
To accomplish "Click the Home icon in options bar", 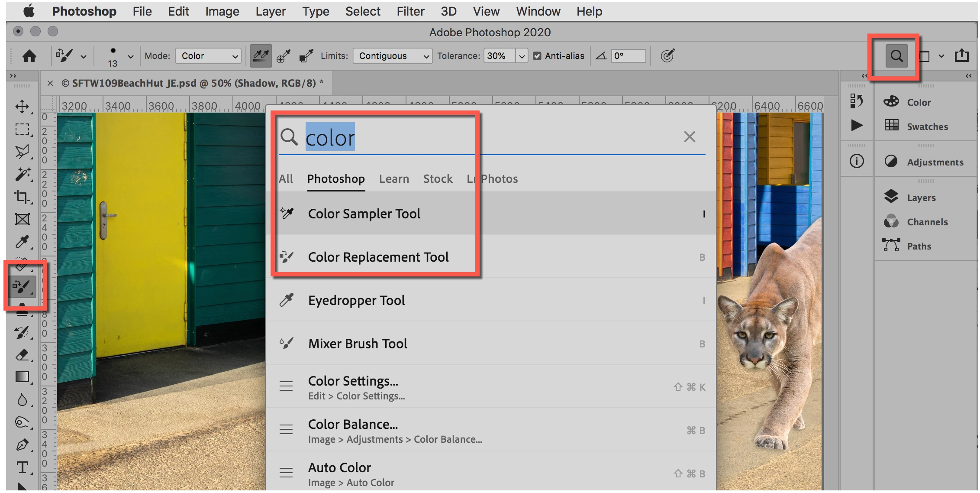I will (29, 56).
